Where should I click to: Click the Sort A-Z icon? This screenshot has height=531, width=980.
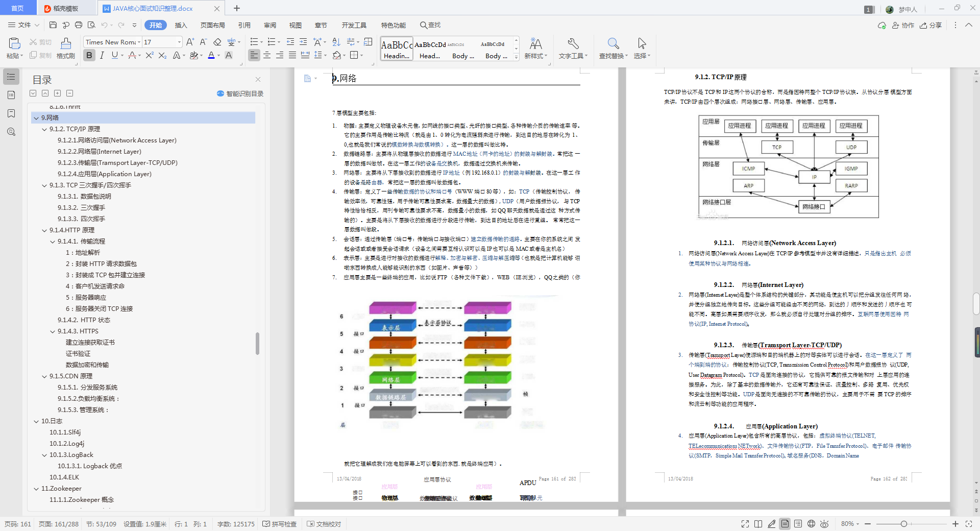pos(336,42)
